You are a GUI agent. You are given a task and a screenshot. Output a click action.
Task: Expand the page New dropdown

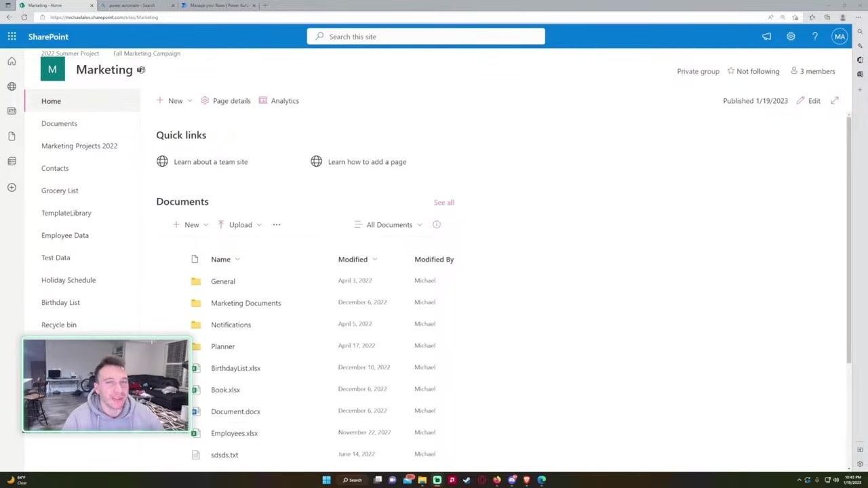[190, 100]
